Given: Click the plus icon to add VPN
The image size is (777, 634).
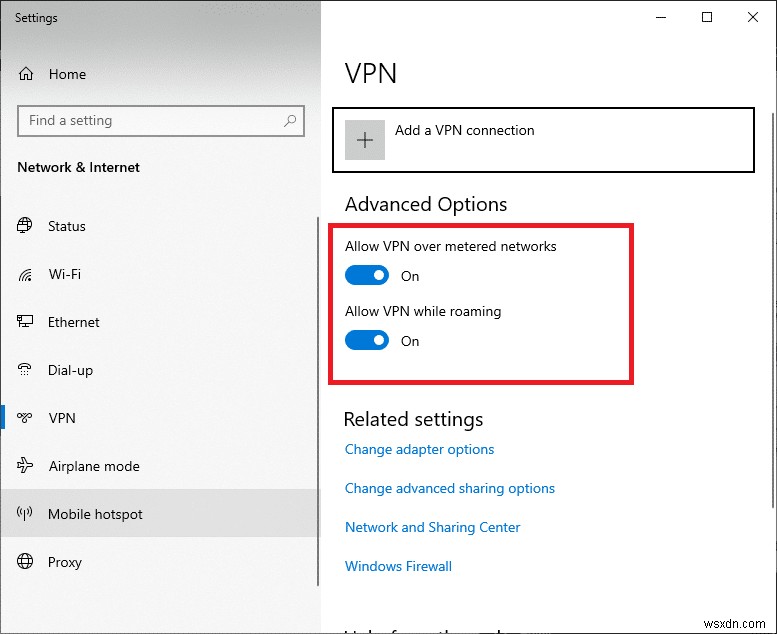Looking at the screenshot, I should [365, 140].
